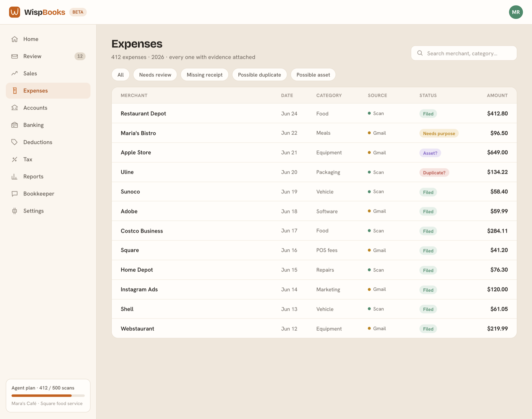Image resolution: width=532 pixels, height=419 pixels.
Task: Open Home in the sidebar
Action: coord(48,39)
